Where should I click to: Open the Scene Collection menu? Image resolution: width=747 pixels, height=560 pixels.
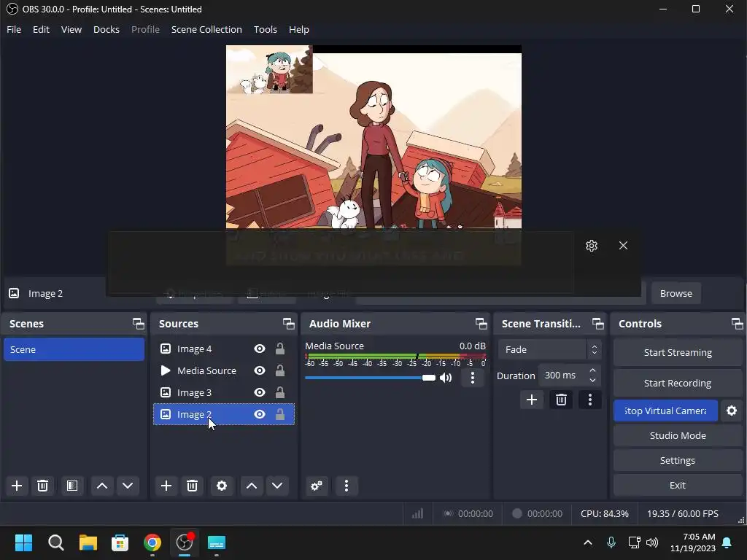(x=206, y=29)
